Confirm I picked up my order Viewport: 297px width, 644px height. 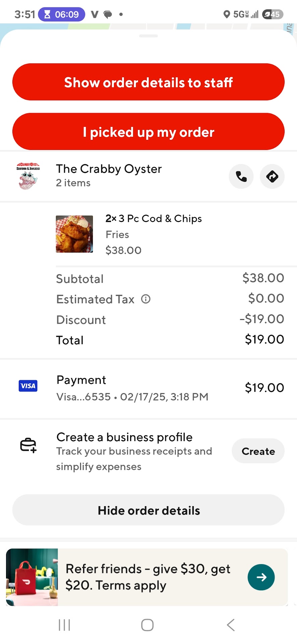[x=148, y=132]
